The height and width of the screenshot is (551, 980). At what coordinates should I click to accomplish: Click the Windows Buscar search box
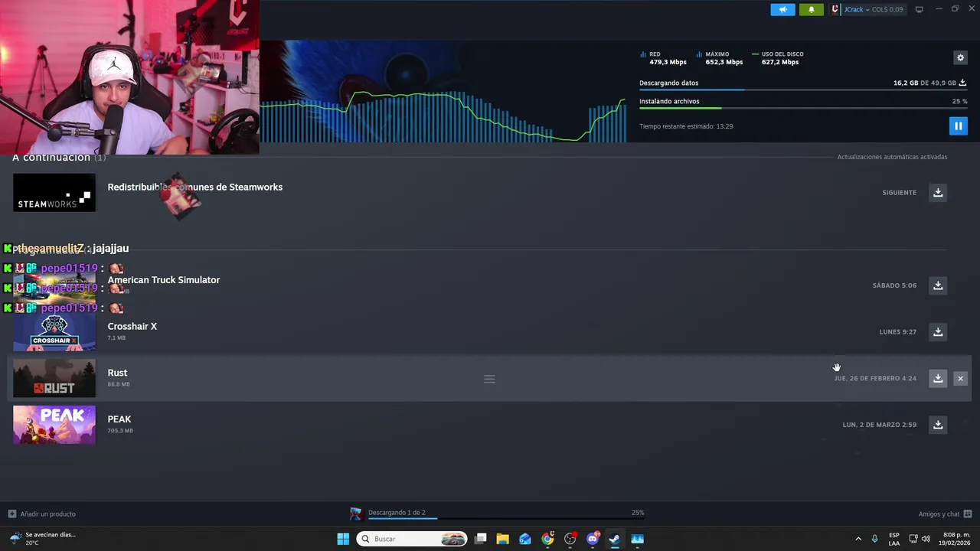click(x=412, y=539)
